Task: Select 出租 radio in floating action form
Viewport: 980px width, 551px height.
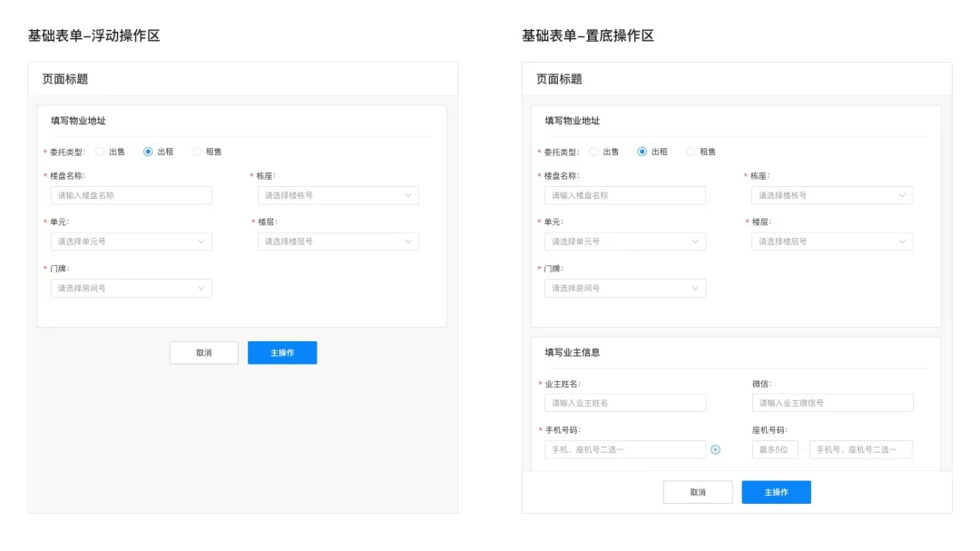Action: (x=148, y=152)
